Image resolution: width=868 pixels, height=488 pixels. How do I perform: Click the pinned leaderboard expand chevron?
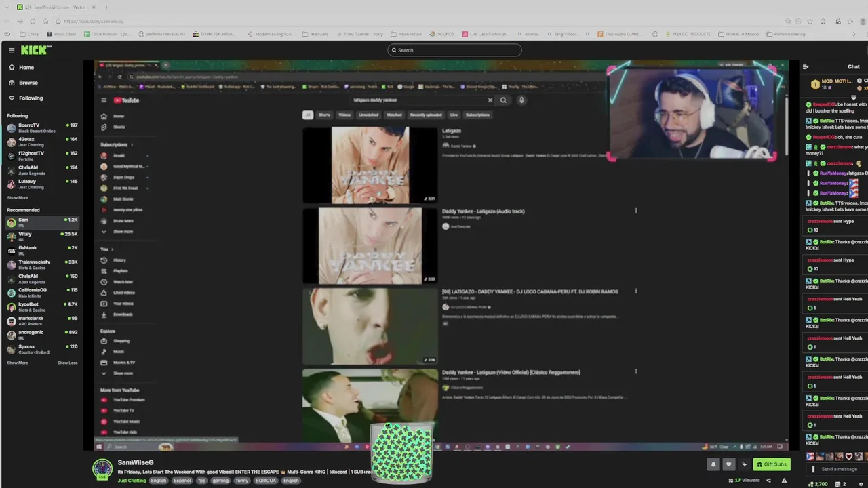click(854, 98)
